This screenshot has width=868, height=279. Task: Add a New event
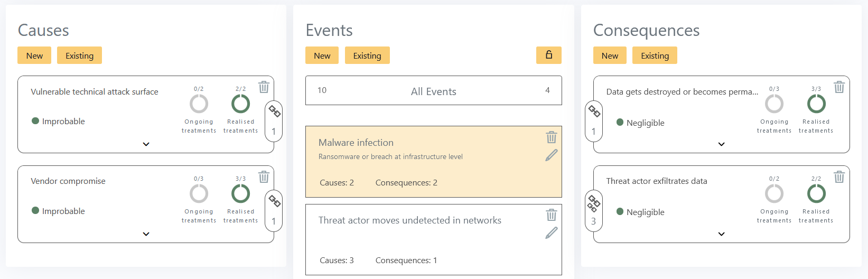click(322, 55)
